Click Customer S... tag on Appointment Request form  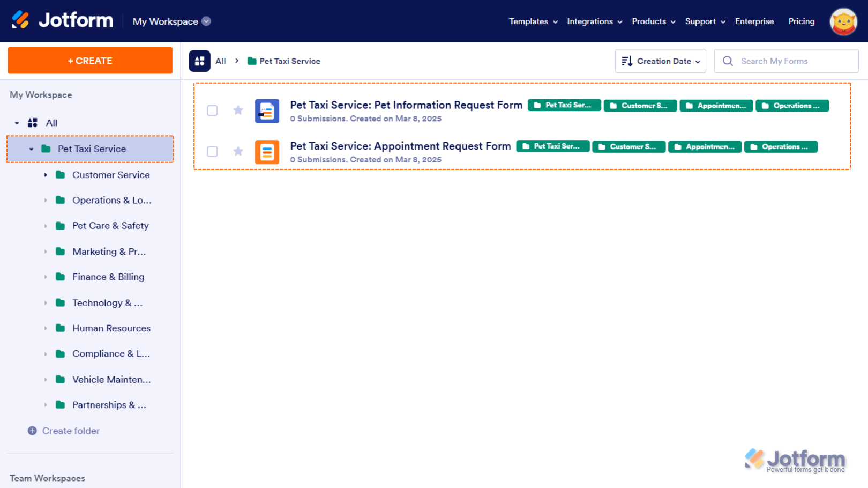coord(629,146)
